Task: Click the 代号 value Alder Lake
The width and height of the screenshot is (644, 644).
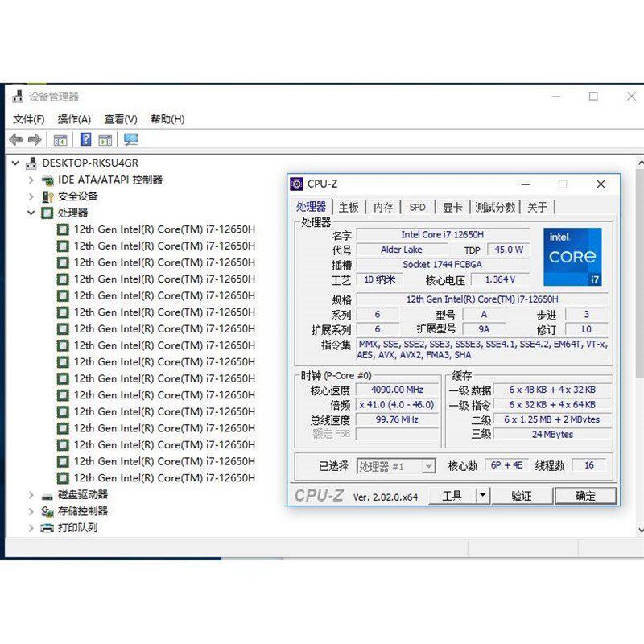Action: (x=401, y=250)
